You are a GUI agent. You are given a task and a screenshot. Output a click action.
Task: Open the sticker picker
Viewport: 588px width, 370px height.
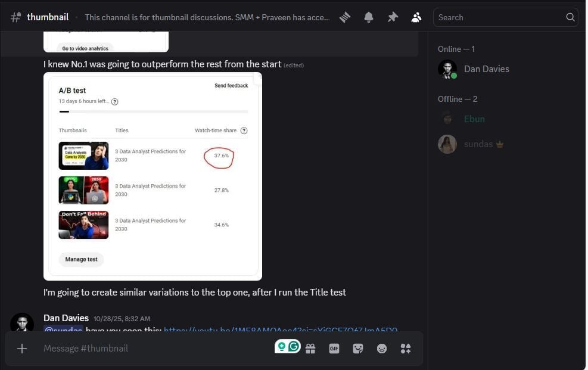point(358,349)
